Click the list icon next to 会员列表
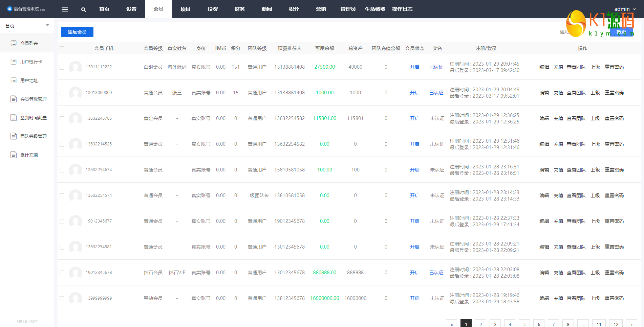This screenshot has height=327, width=644. 14,43
